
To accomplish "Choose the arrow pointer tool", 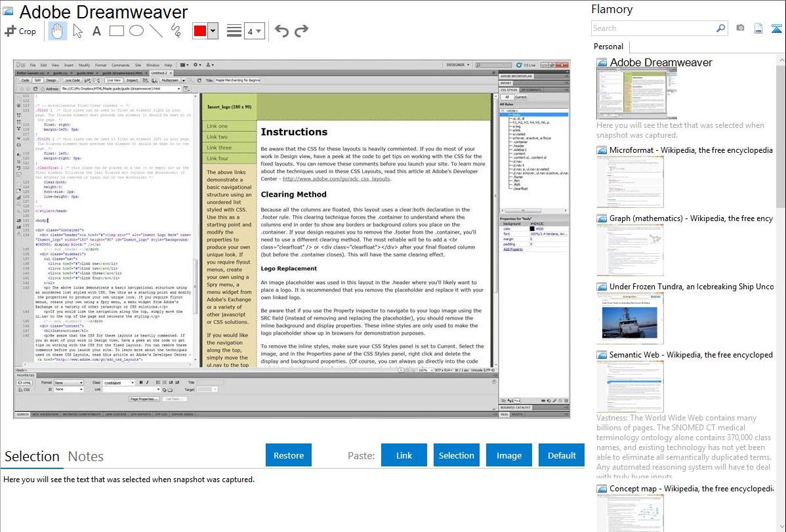I will [77, 31].
